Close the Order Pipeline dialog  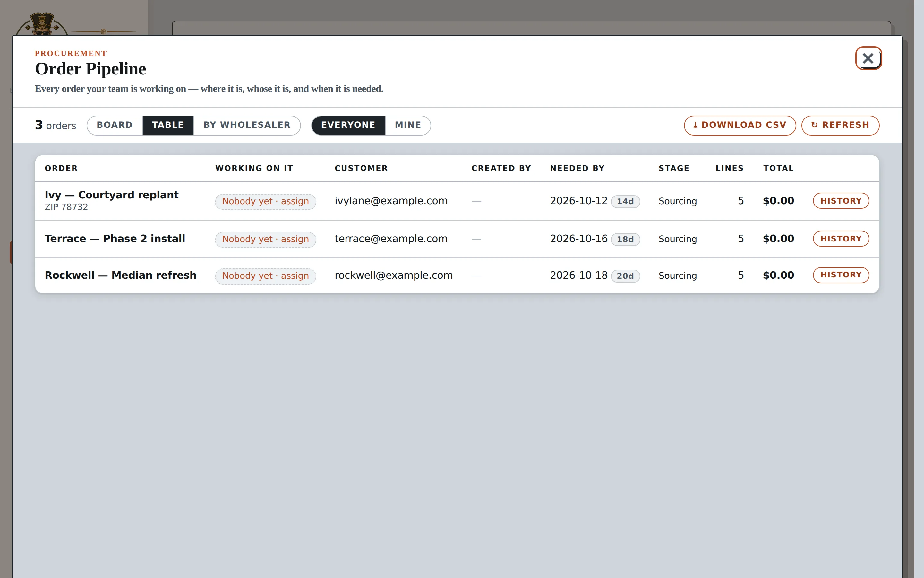868,58
